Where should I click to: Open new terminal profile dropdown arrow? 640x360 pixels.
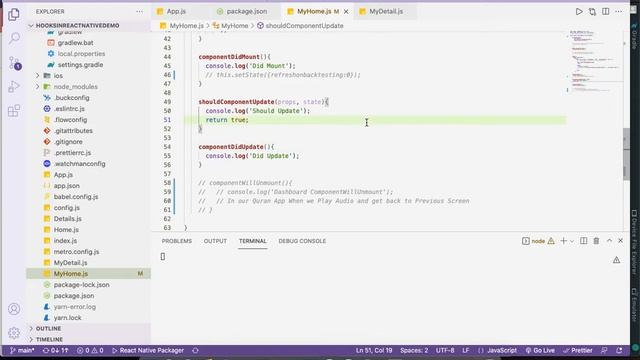click(x=572, y=241)
